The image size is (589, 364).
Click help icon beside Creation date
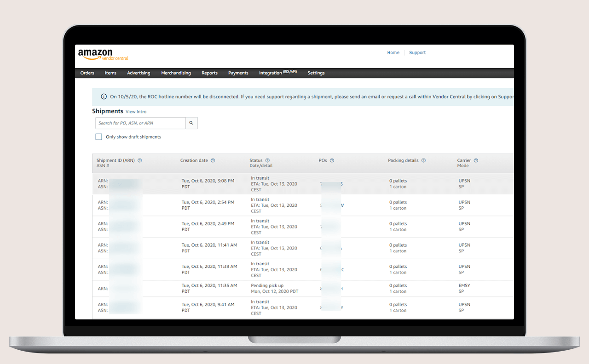pos(213,160)
